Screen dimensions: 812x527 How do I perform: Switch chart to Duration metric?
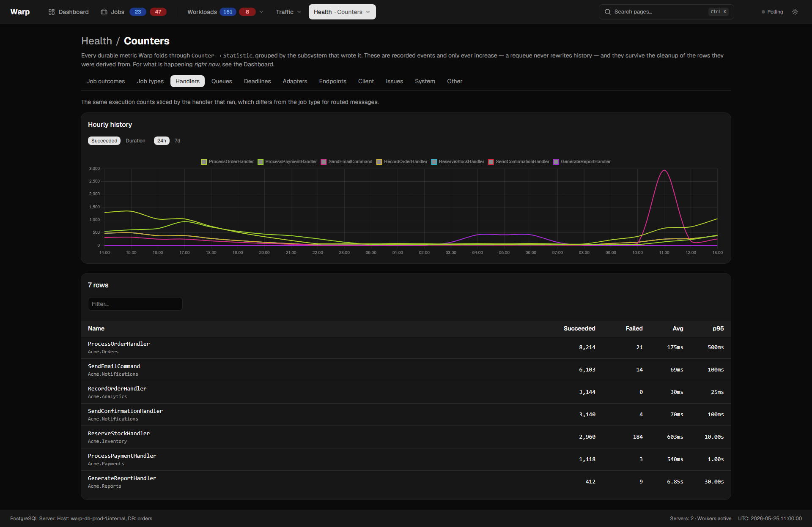point(135,141)
